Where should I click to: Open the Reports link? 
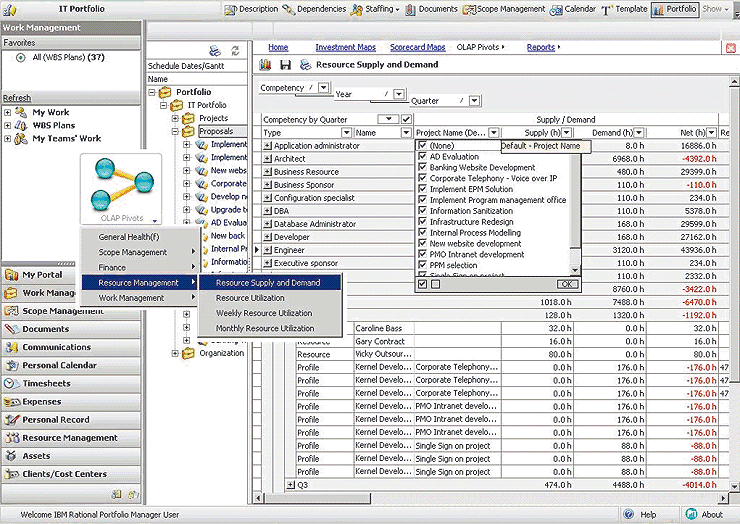pyautogui.click(x=541, y=47)
